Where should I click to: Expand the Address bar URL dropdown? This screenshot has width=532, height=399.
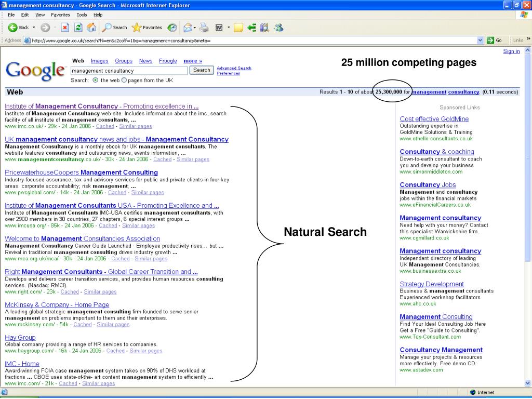click(x=480, y=41)
